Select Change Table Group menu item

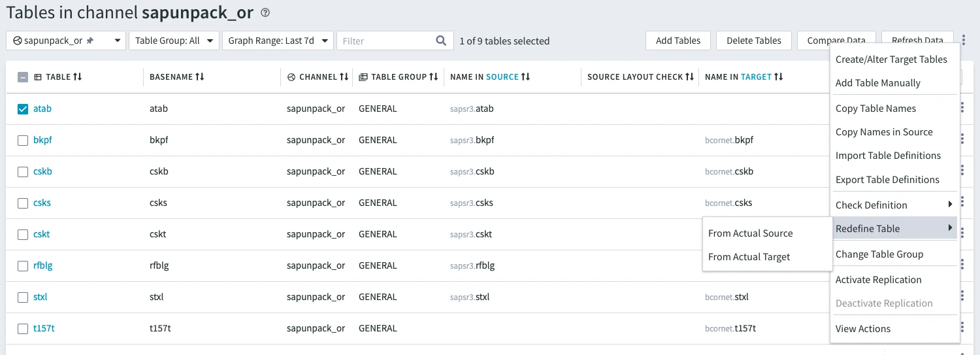click(x=879, y=254)
